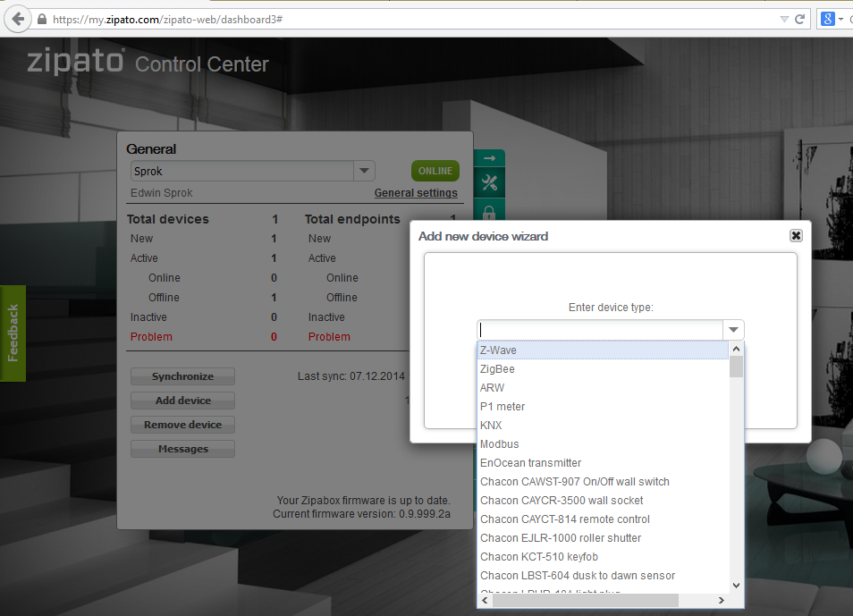Expand the Sprok controller dropdown

(364, 171)
